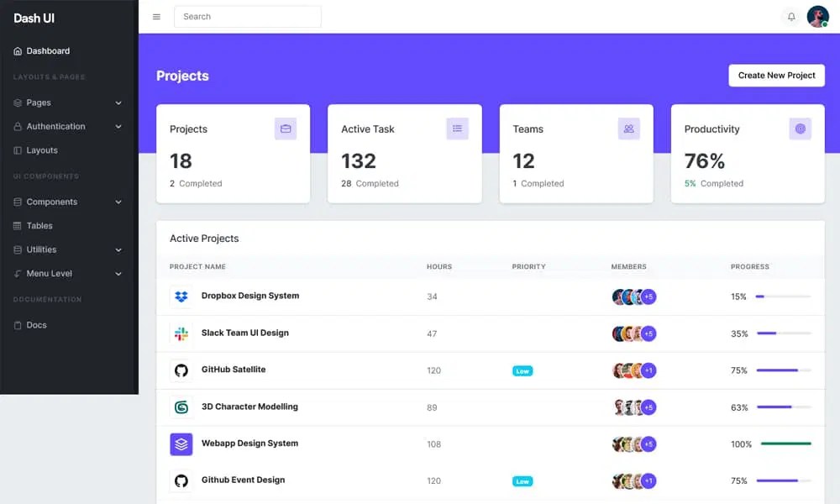Expand the Components section
The image size is (840, 504).
(x=50, y=202)
